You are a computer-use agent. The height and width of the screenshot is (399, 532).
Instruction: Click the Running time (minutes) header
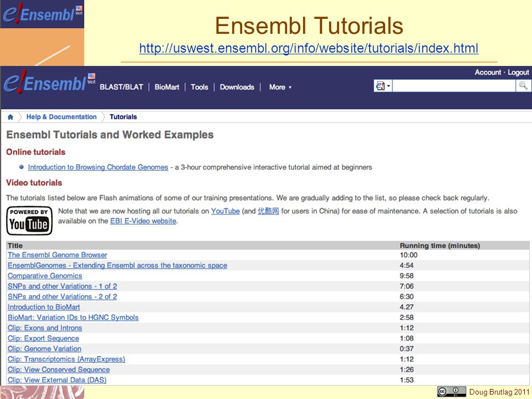(439, 245)
